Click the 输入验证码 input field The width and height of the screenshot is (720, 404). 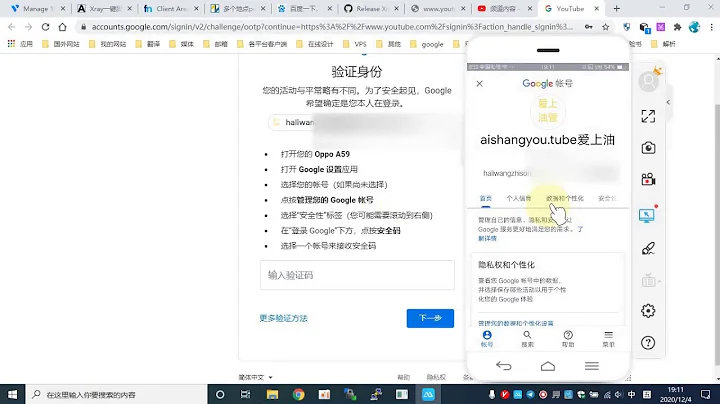357,275
